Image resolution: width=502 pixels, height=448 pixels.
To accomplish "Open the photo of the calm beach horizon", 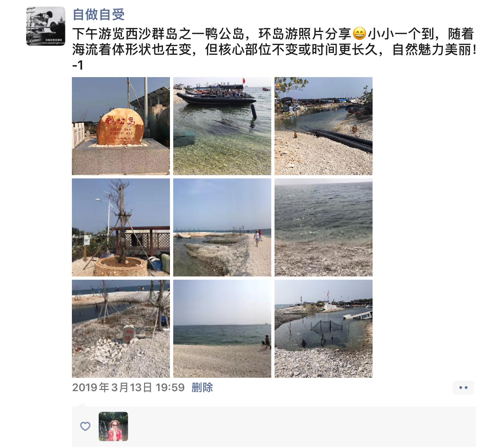I will [222, 329].
